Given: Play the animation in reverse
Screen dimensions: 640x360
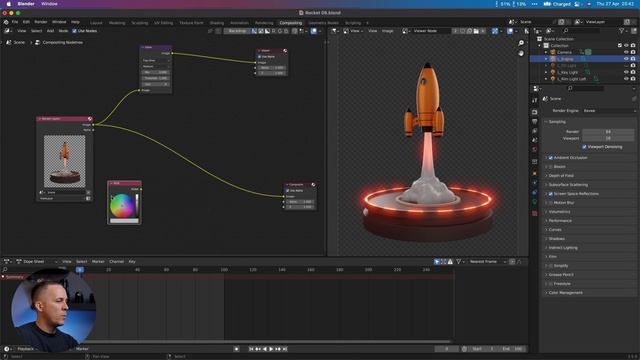Looking at the screenshot, I should pos(265,349).
